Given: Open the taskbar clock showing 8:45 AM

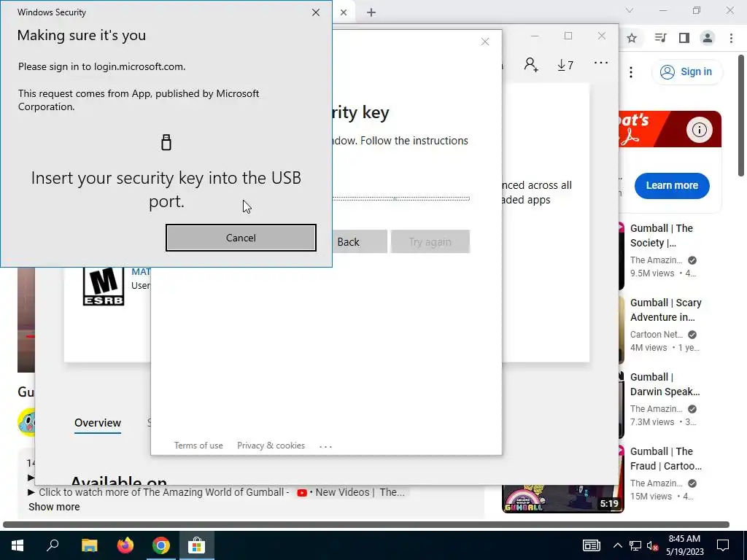Looking at the screenshot, I should [684, 545].
